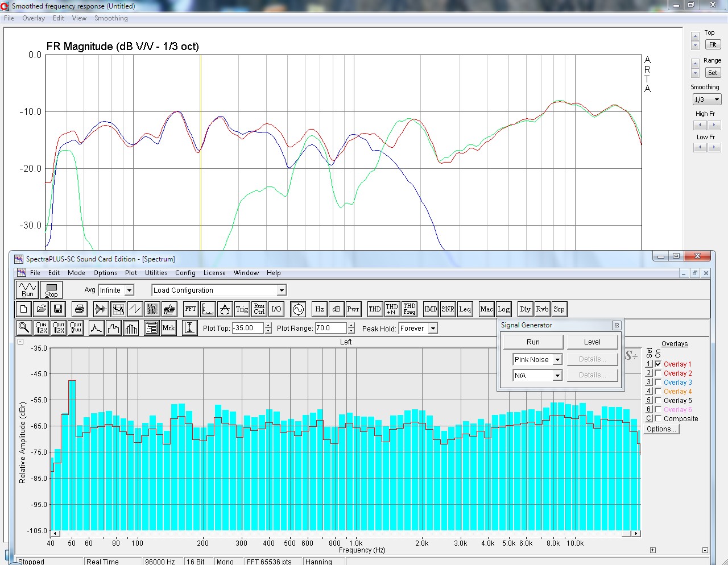This screenshot has height=565, width=728.
Task: Click the overlay Options... button
Action: pyautogui.click(x=661, y=429)
